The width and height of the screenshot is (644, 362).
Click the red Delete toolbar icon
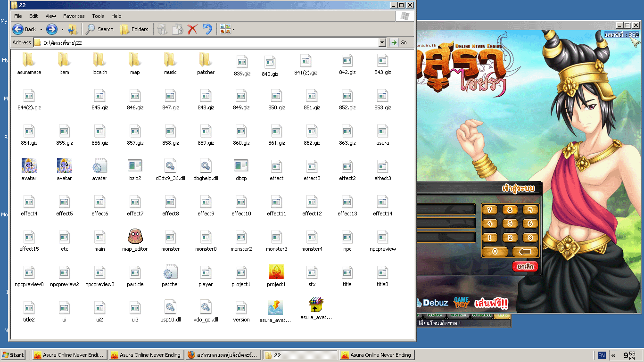tap(192, 29)
